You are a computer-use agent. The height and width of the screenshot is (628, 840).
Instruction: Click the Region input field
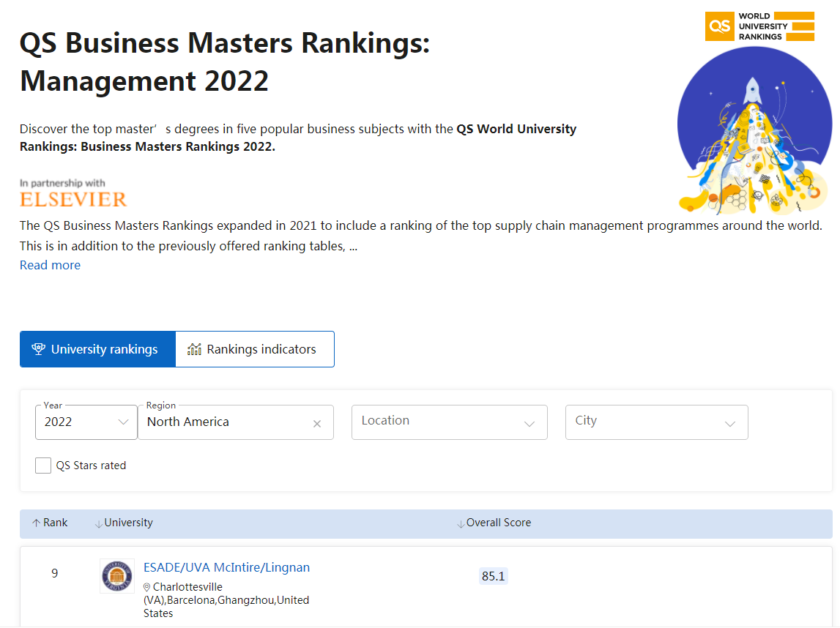tap(223, 422)
